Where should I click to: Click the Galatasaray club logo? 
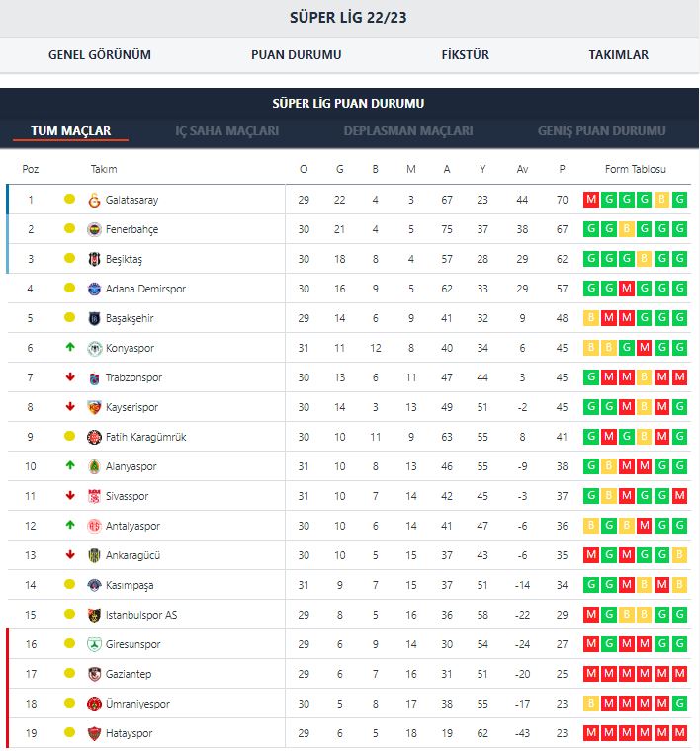95,200
